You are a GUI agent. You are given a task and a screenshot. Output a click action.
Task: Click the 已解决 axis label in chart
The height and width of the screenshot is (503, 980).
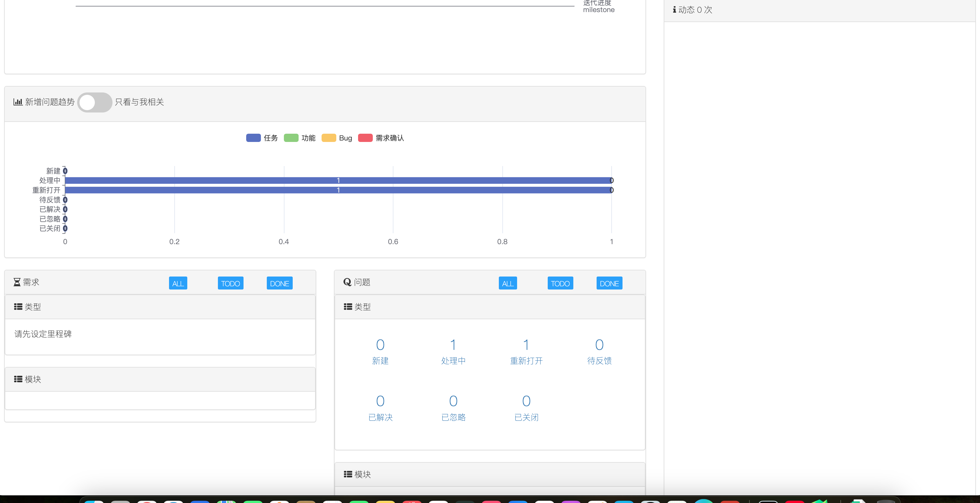pos(50,209)
